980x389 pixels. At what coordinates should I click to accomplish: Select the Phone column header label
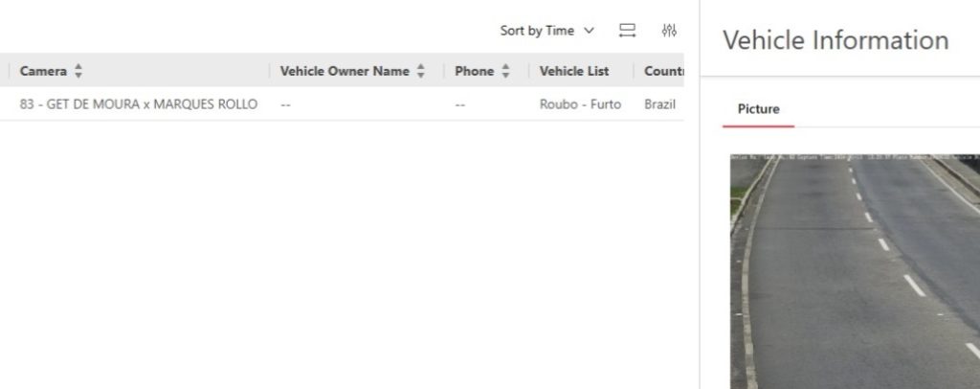475,71
